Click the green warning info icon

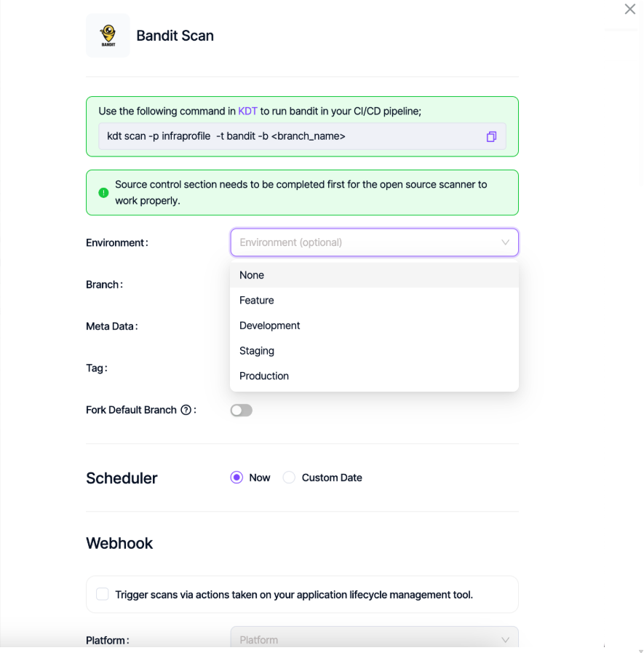(103, 193)
